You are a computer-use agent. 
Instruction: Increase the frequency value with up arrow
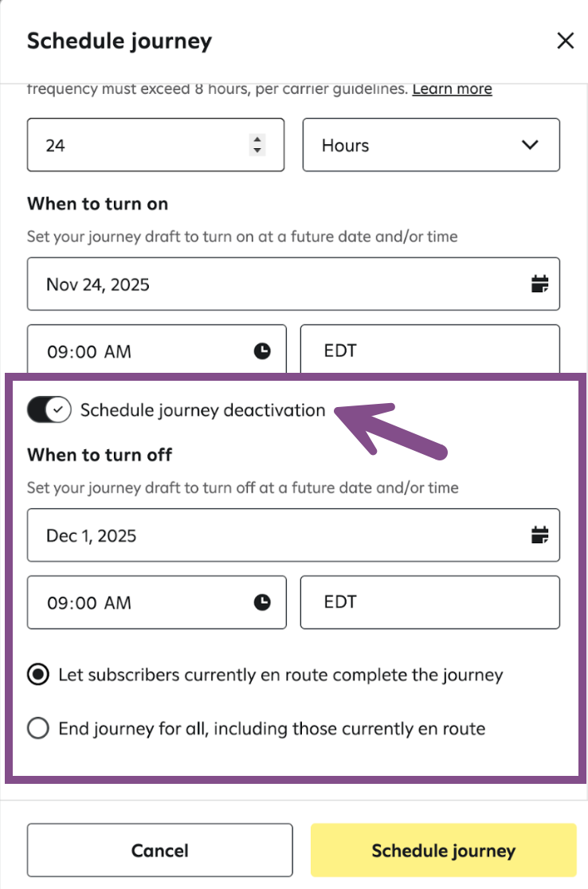pyautogui.click(x=257, y=139)
